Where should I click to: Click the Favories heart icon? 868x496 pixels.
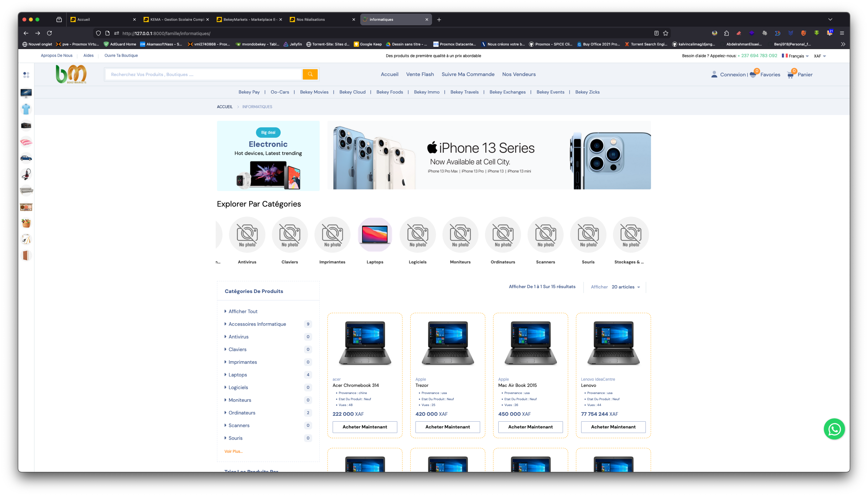753,75
